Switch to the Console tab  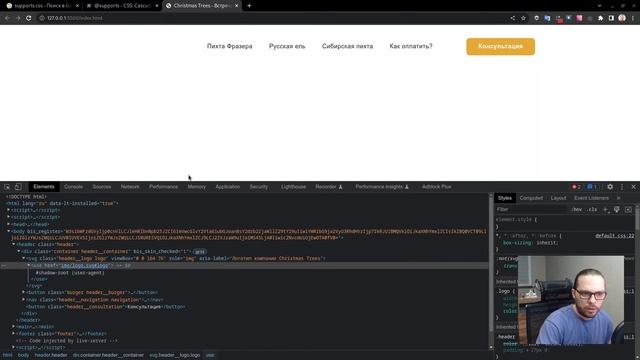73,187
